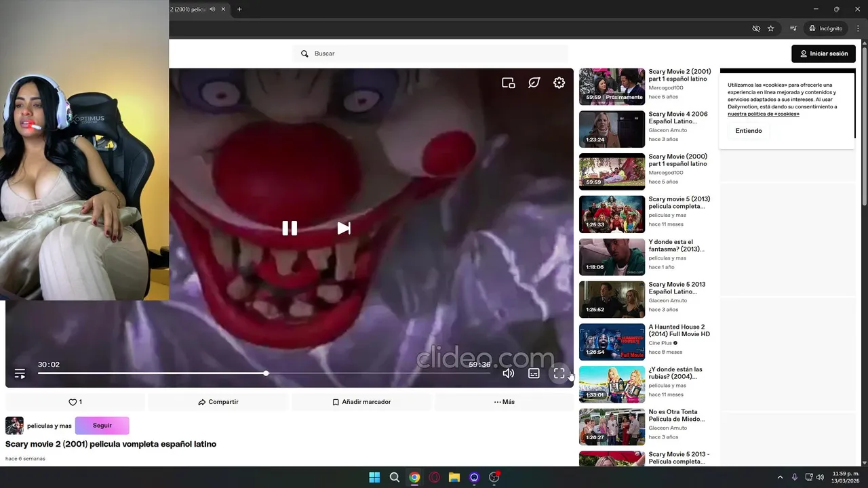
Task: Open the Windows Start menu
Action: (374, 477)
